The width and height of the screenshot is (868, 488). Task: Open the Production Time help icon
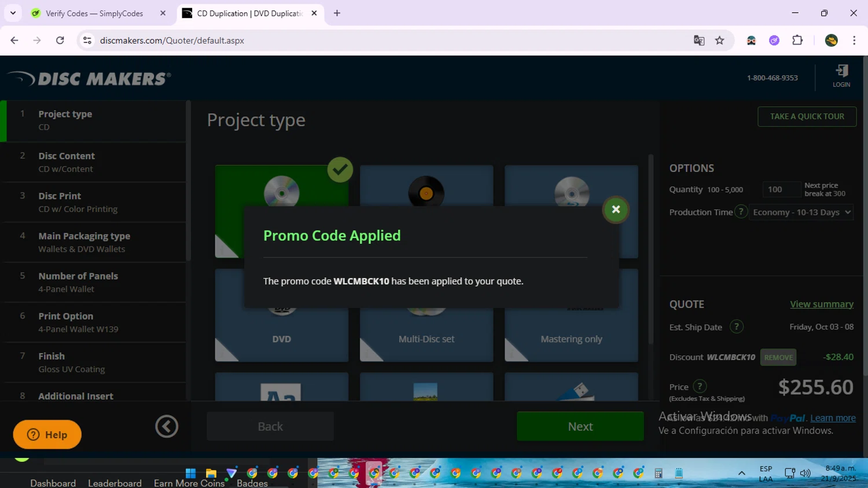pyautogui.click(x=741, y=212)
